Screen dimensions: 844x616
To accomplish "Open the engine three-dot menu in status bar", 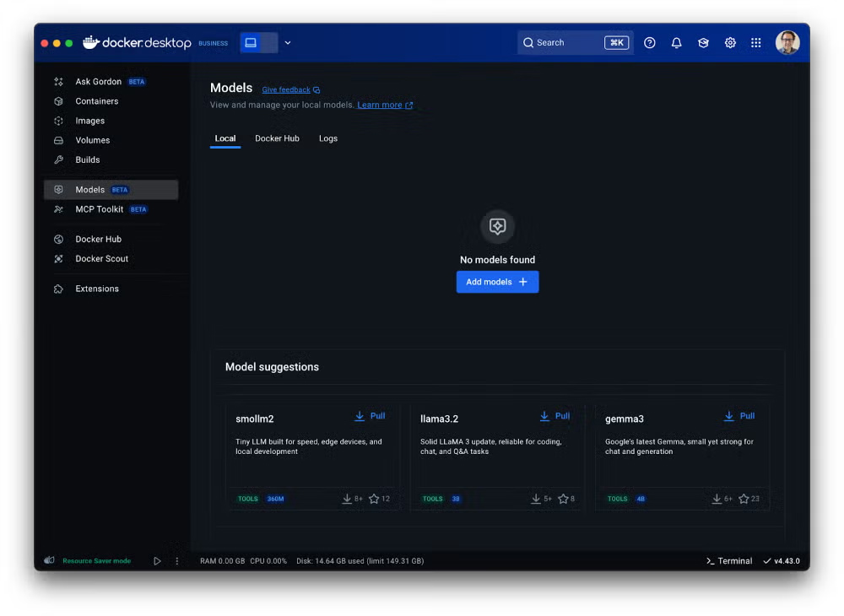I will pos(177,560).
